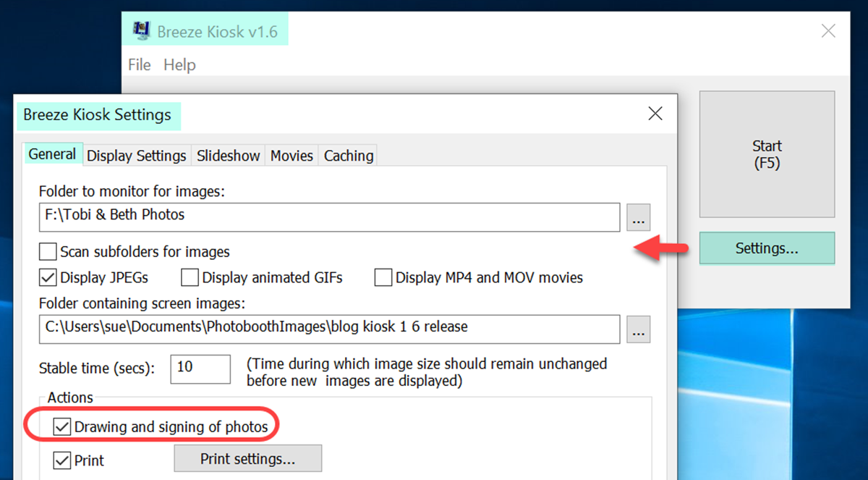Disable the Print action checkbox

(62, 460)
